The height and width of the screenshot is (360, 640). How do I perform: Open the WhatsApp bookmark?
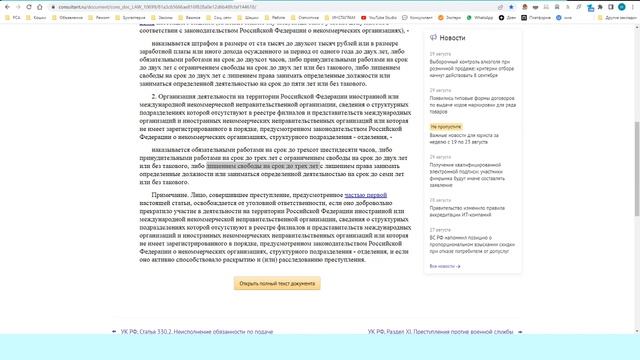click(480, 18)
